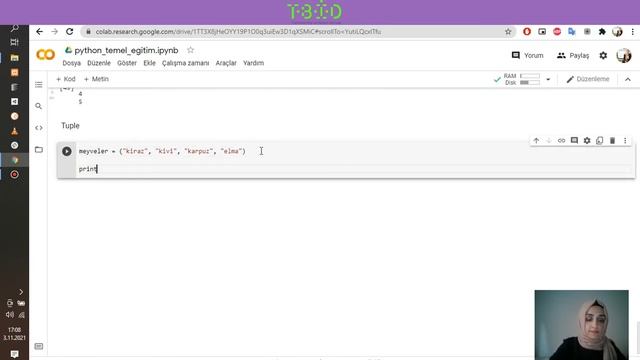Star the python_temel_egitim notebook
Viewport: 640px width, 360px height.
tap(191, 50)
